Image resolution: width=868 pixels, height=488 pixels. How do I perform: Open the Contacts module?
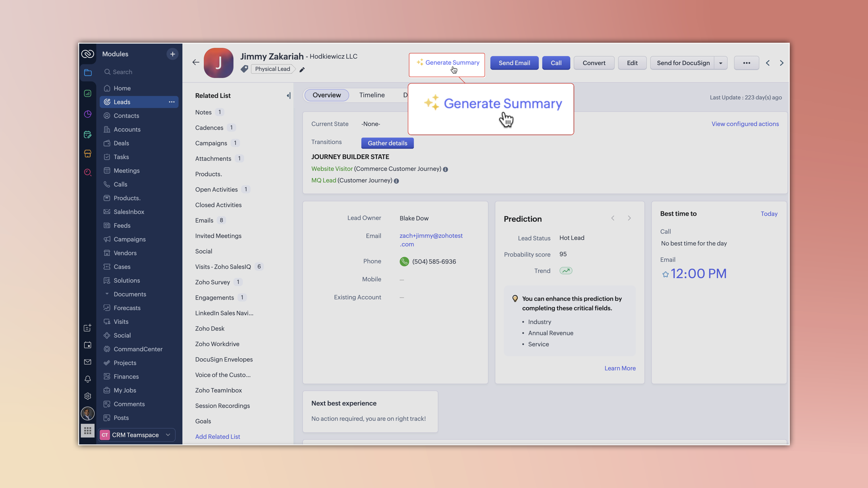click(126, 116)
